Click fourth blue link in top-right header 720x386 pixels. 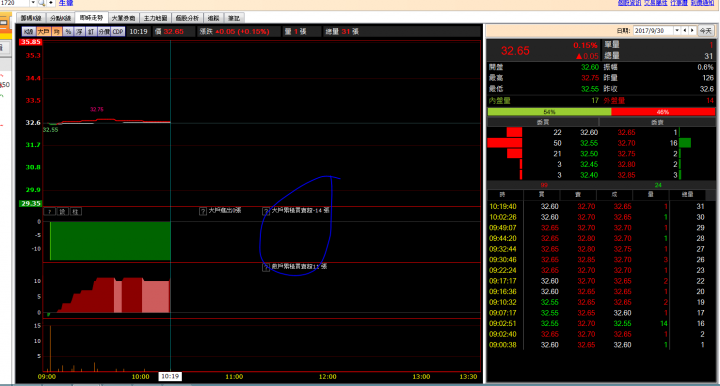pyautogui.click(x=702, y=3)
